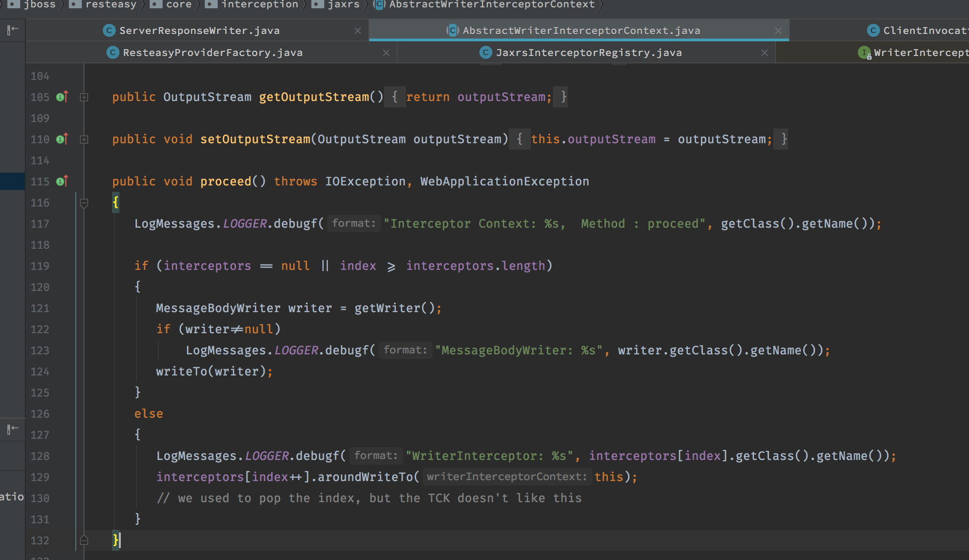Close the ResteasyProviderFactory.java tab

pyautogui.click(x=386, y=53)
